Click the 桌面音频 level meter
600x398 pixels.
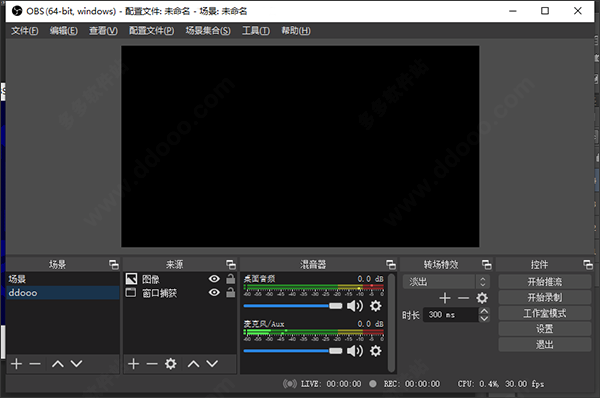click(313, 287)
